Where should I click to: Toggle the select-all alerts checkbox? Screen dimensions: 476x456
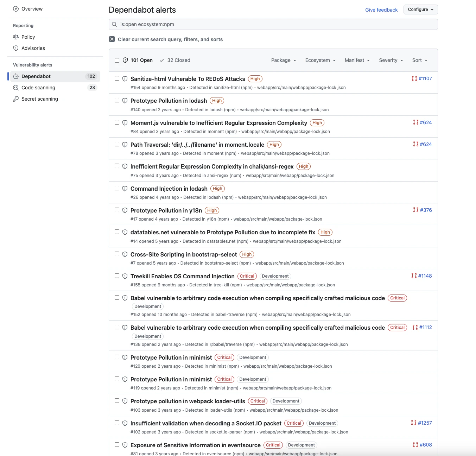pyautogui.click(x=117, y=60)
